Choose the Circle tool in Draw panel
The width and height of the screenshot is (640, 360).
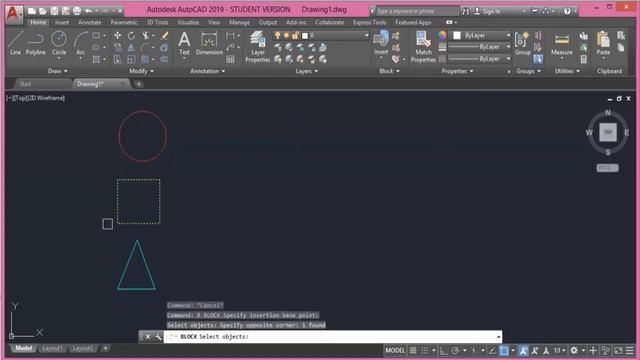59,43
